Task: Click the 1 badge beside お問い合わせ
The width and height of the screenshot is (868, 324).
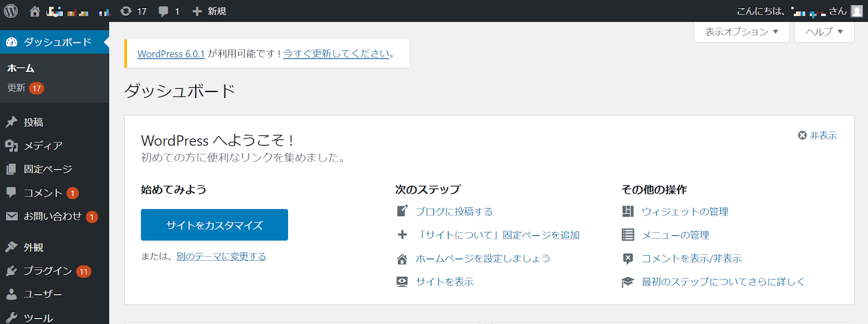Action: [x=92, y=217]
